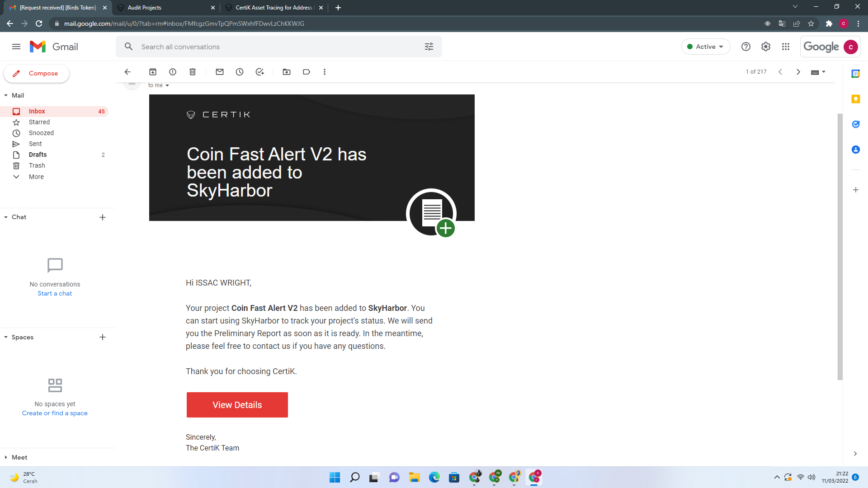Open the Windows Start menu

point(335,477)
